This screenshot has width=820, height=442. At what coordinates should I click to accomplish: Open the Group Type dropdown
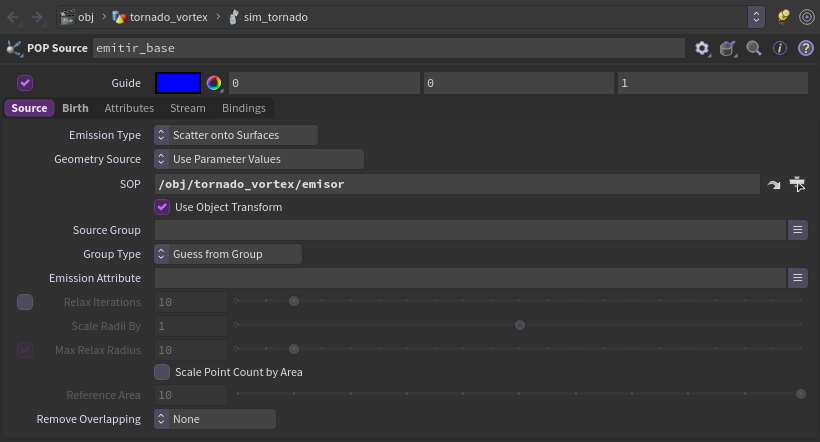pos(228,254)
